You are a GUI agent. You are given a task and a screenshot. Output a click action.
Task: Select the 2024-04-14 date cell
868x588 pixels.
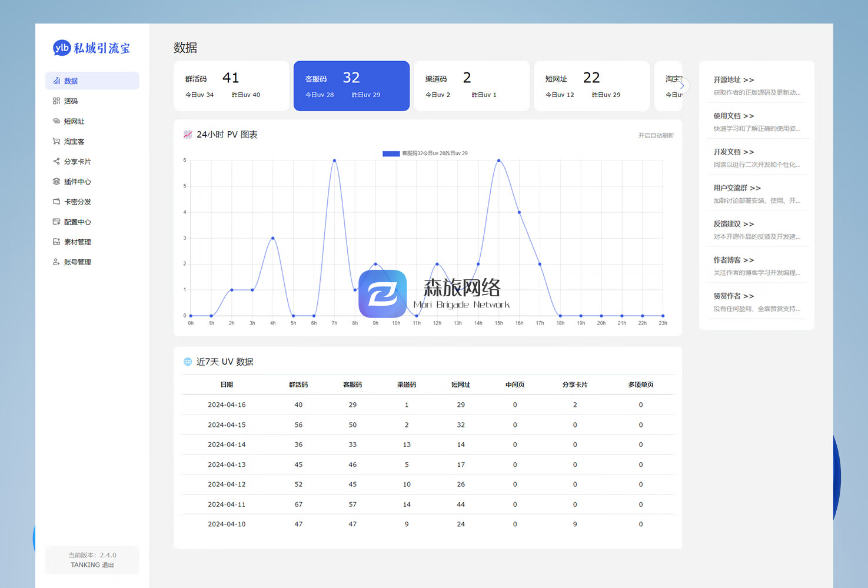[x=227, y=445]
